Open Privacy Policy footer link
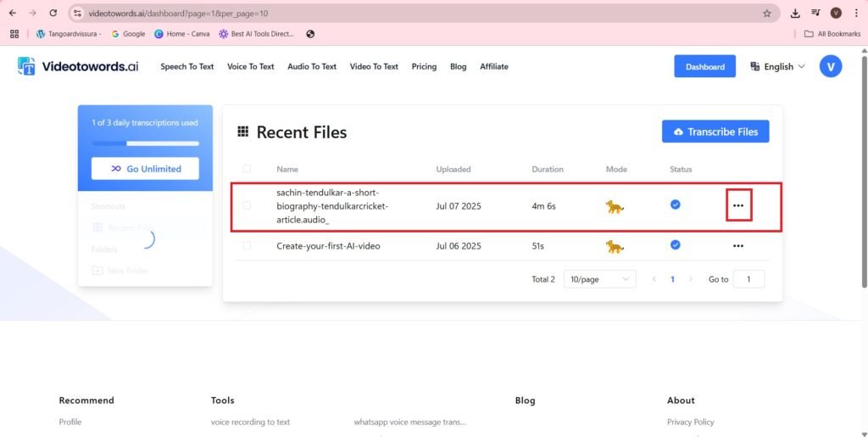Image resolution: width=868 pixels, height=437 pixels. pyautogui.click(x=690, y=422)
